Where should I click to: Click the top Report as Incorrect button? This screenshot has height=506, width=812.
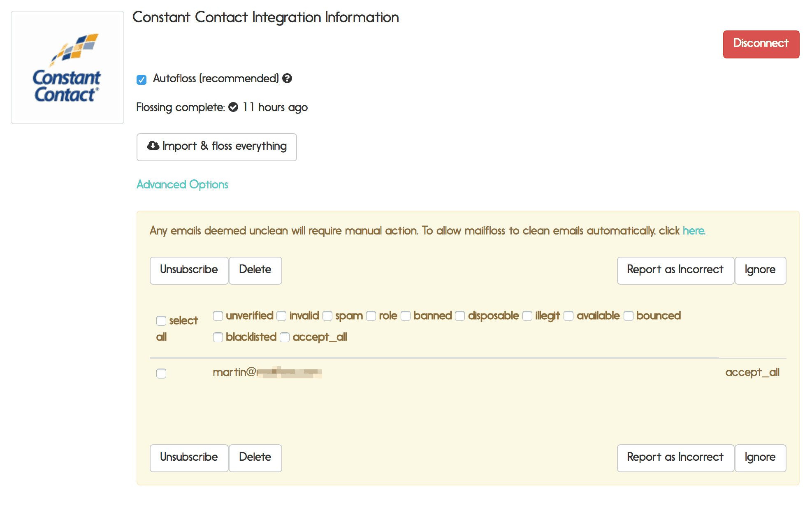click(675, 270)
